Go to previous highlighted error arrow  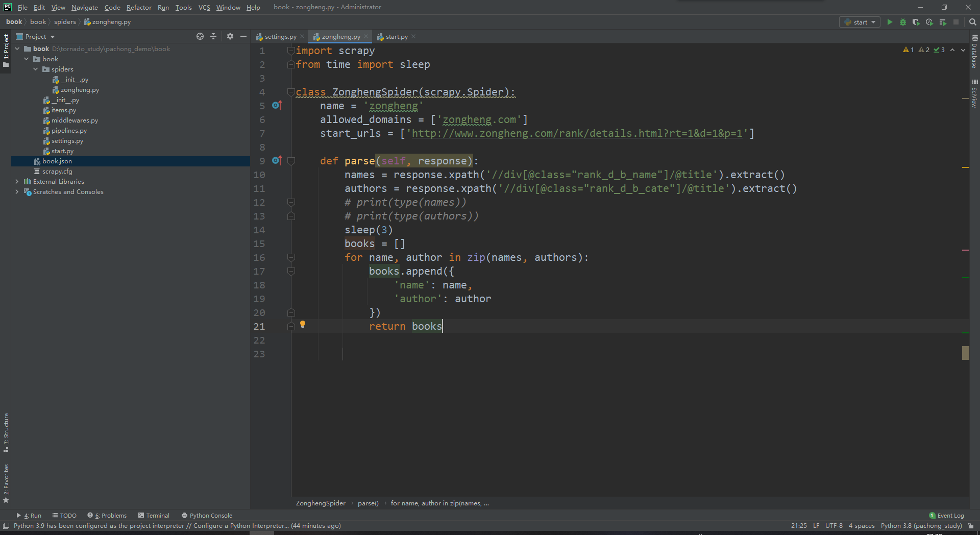pos(952,50)
